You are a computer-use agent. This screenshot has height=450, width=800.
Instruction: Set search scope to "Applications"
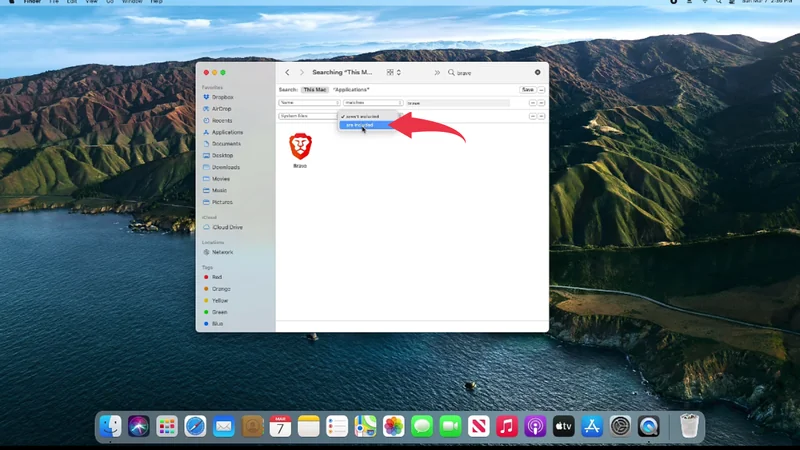point(352,90)
